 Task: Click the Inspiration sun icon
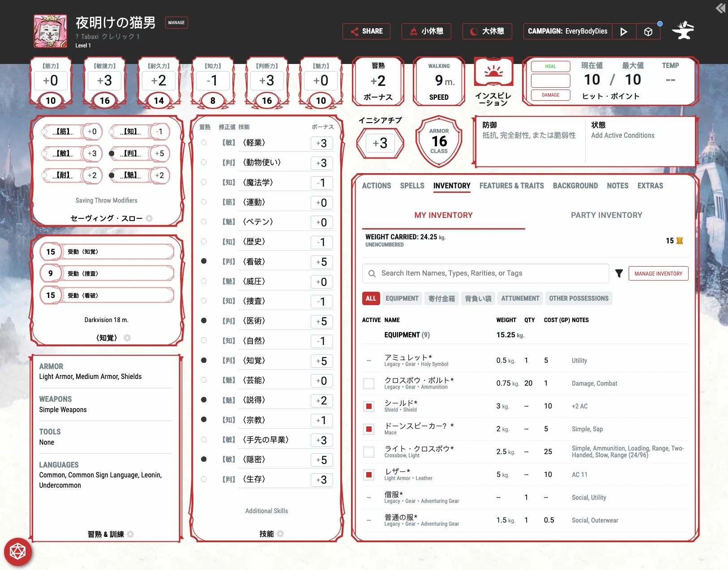coord(493,72)
